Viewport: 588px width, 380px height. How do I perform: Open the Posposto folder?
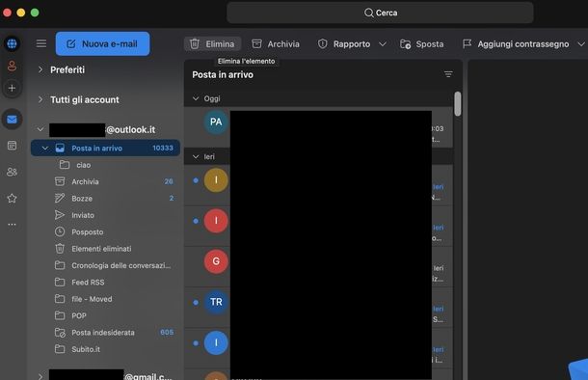point(105,231)
